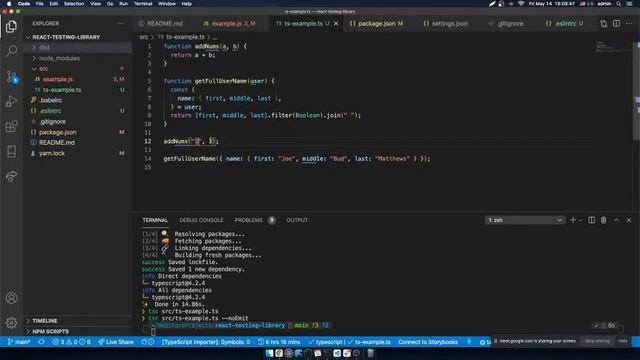Open yarn.lock in file tree
640x360 pixels.
78,153
